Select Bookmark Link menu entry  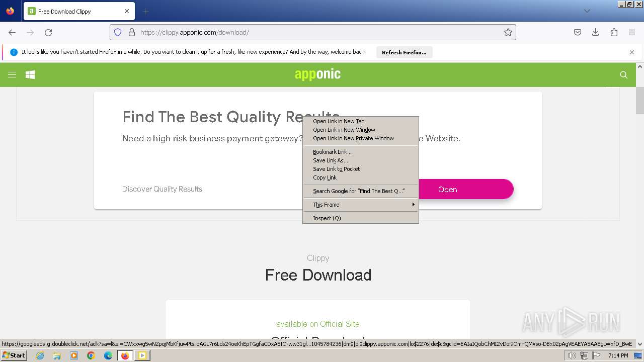point(361,152)
